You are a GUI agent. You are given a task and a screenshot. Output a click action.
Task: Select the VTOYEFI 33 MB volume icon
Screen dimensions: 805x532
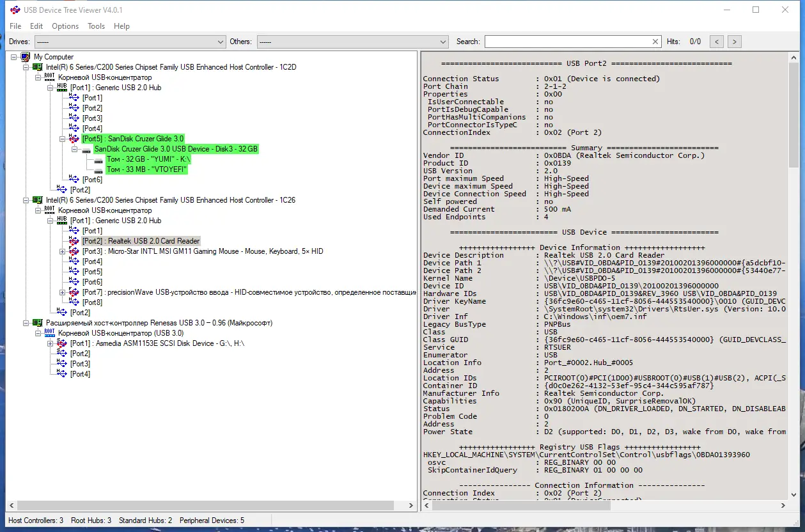tap(98, 170)
